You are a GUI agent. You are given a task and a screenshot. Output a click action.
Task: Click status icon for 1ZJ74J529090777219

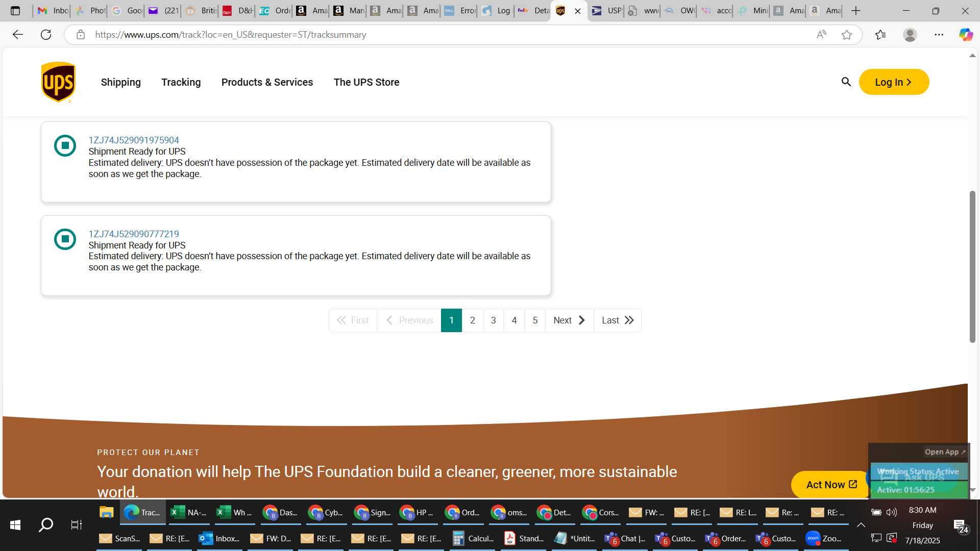pyautogui.click(x=65, y=239)
